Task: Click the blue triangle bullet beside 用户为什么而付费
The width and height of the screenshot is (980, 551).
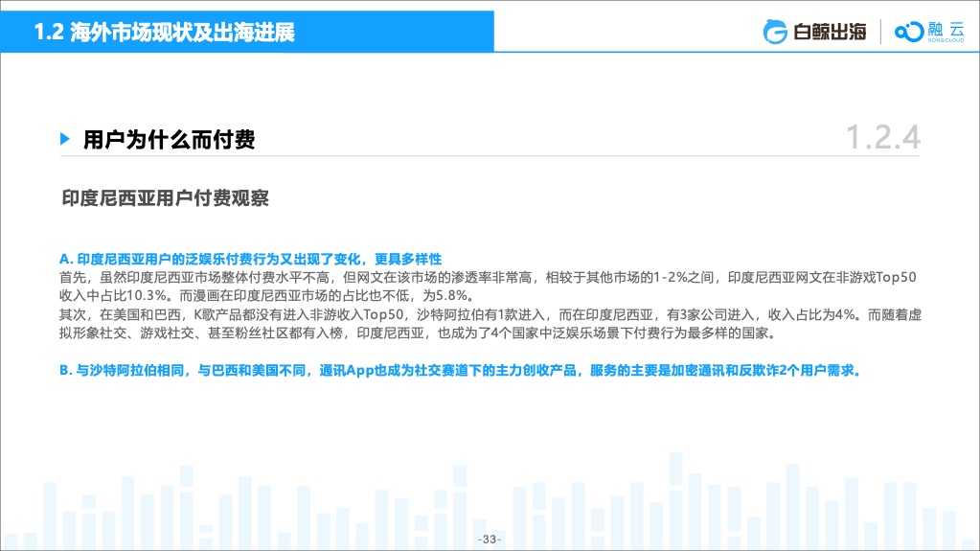Action: point(65,138)
